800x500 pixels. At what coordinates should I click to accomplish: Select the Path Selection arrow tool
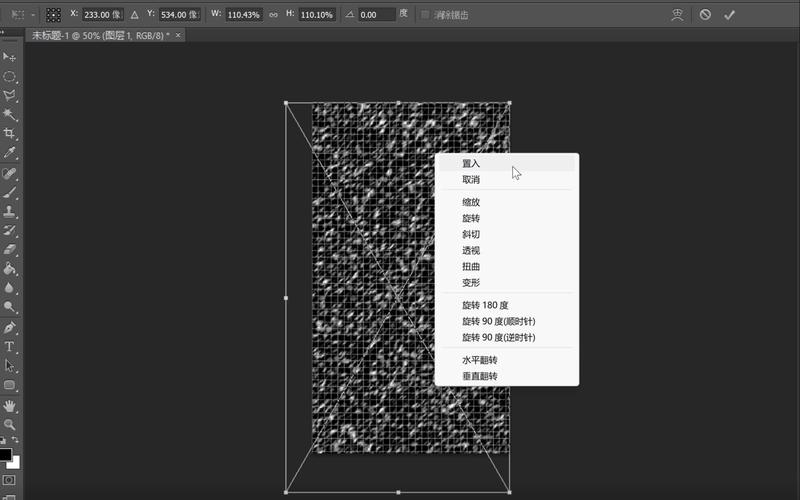point(9,366)
